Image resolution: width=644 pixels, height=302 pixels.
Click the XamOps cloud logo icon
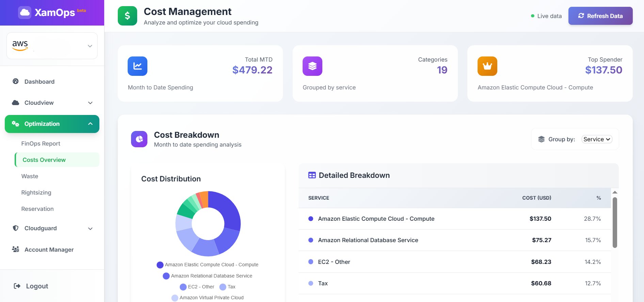pos(25,13)
